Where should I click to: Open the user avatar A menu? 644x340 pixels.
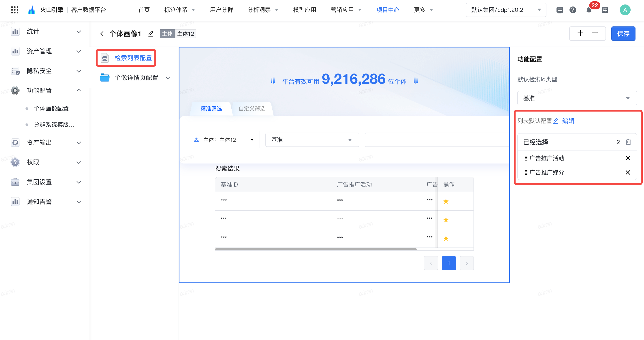pyautogui.click(x=625, y=10)
